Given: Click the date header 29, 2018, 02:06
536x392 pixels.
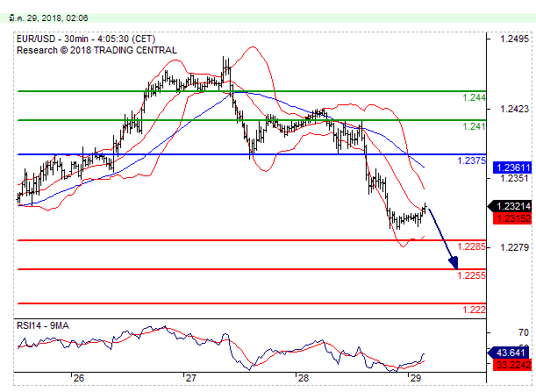Looking at the screenshot, I should click(x=48, y=18).
